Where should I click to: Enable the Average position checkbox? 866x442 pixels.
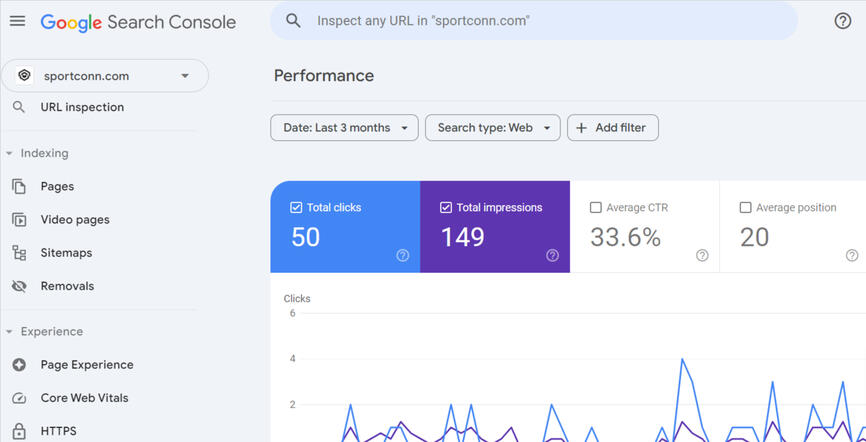coord(745,208)
